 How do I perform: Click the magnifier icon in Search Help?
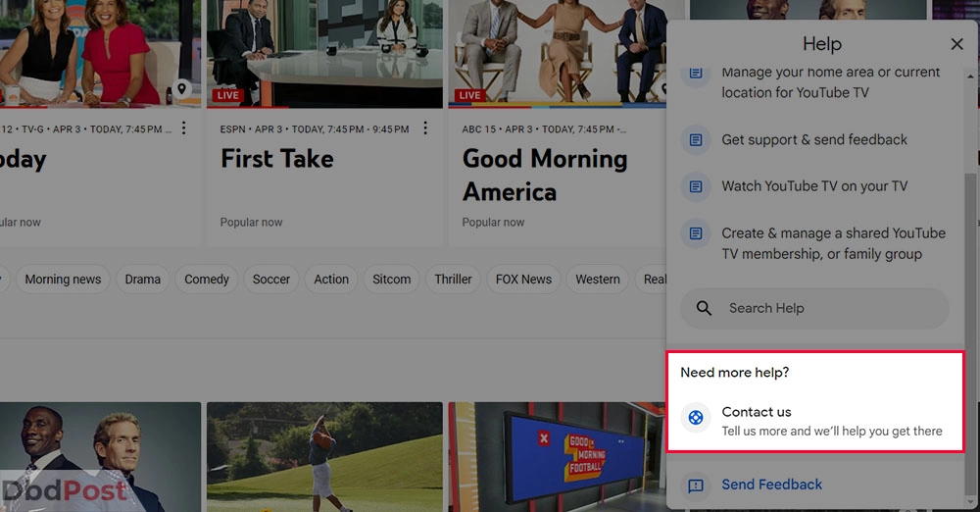click(704, 308)
